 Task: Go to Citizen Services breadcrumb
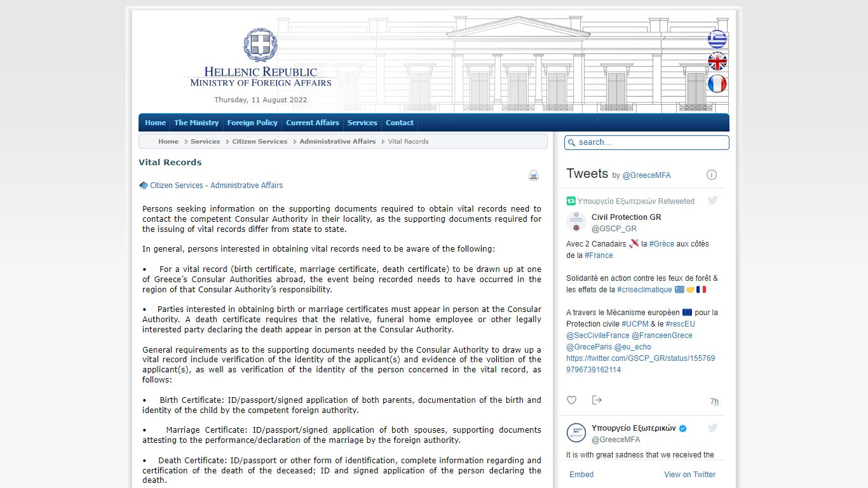(260, 141)
